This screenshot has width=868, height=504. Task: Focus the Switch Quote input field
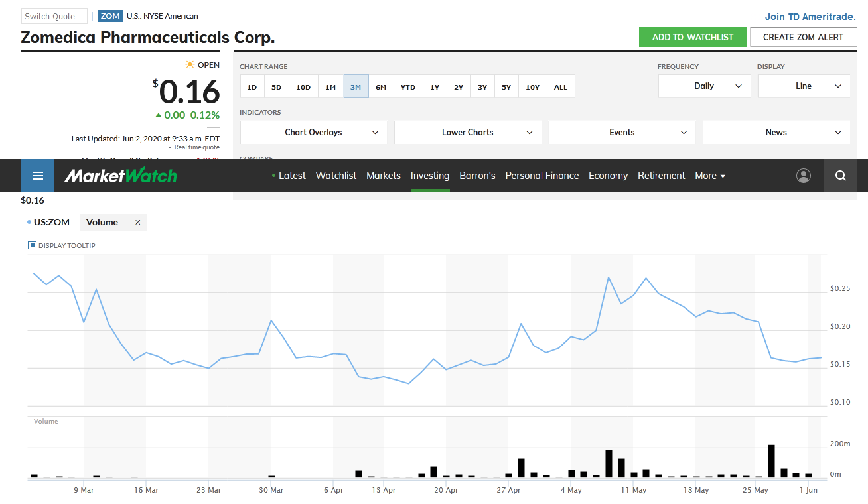pos(54,16)
